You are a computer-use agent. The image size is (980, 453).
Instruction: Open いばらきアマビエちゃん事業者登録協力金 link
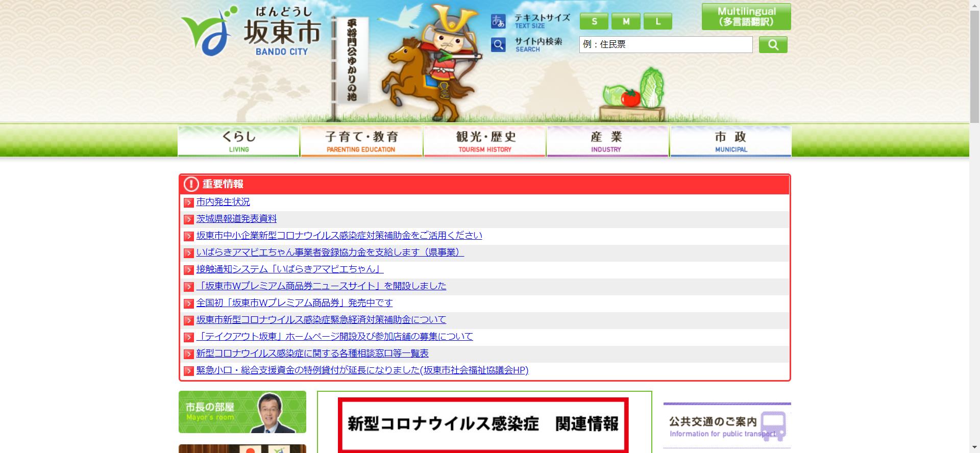point(330,253)
